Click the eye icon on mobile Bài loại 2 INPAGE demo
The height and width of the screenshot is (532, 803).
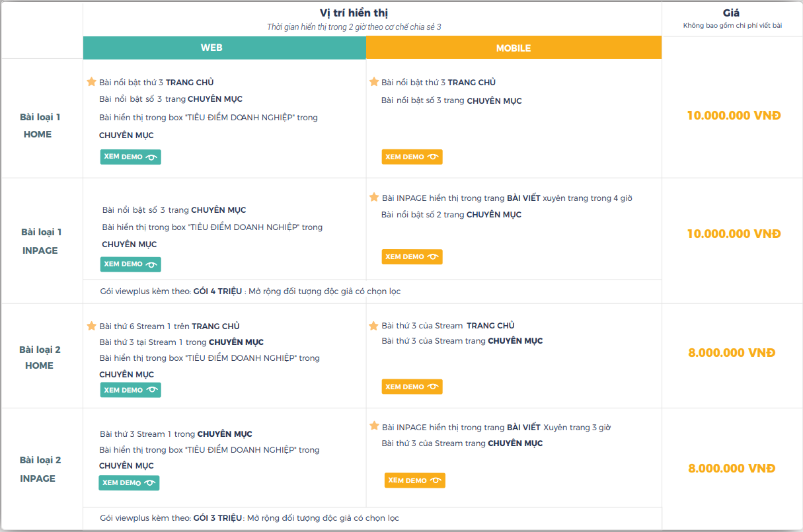[436, 480]
